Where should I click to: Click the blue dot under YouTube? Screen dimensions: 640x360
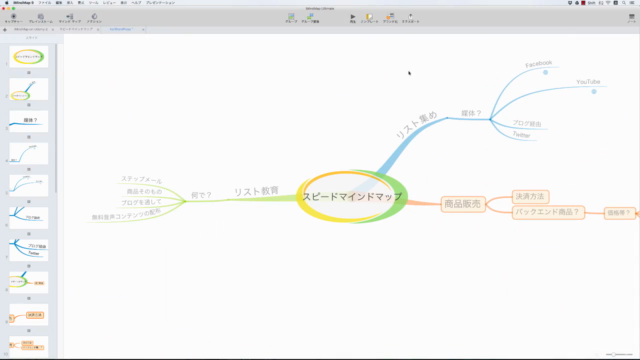(594, 91)
